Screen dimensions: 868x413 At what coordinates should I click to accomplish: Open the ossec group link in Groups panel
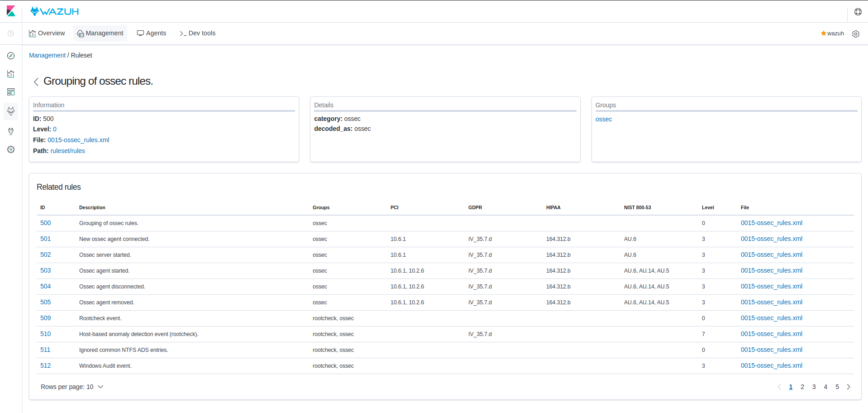point(604,119)
